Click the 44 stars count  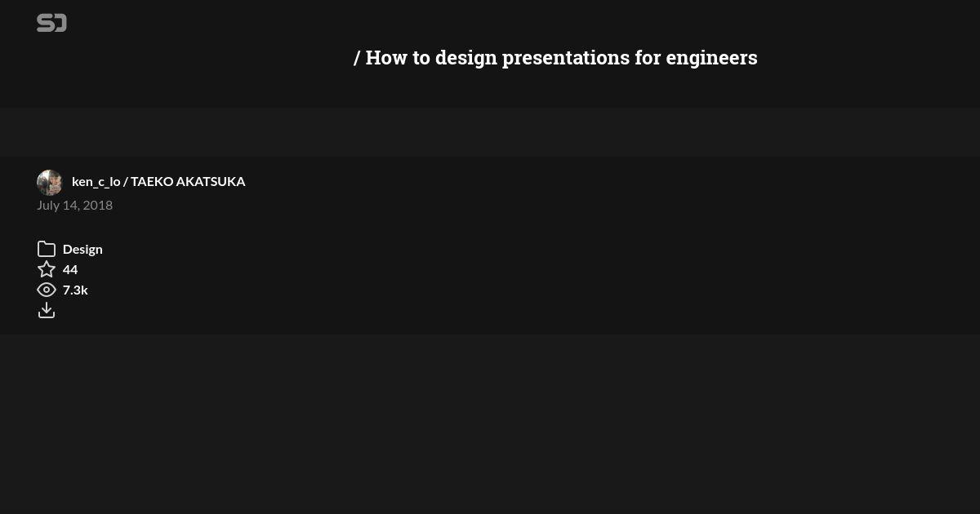click(70, 269)
